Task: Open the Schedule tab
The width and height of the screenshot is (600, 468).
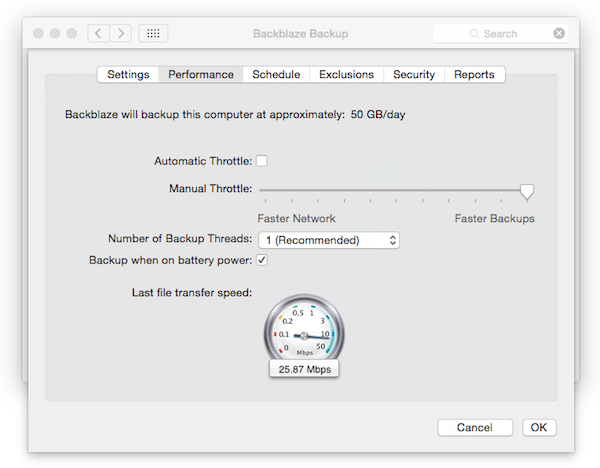Action: point(276,74)
